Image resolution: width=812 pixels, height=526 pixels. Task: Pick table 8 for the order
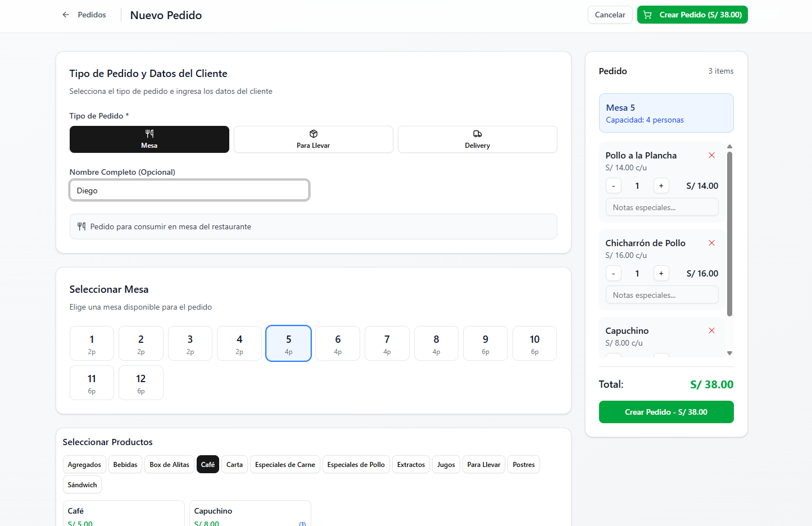click(436, 343)
